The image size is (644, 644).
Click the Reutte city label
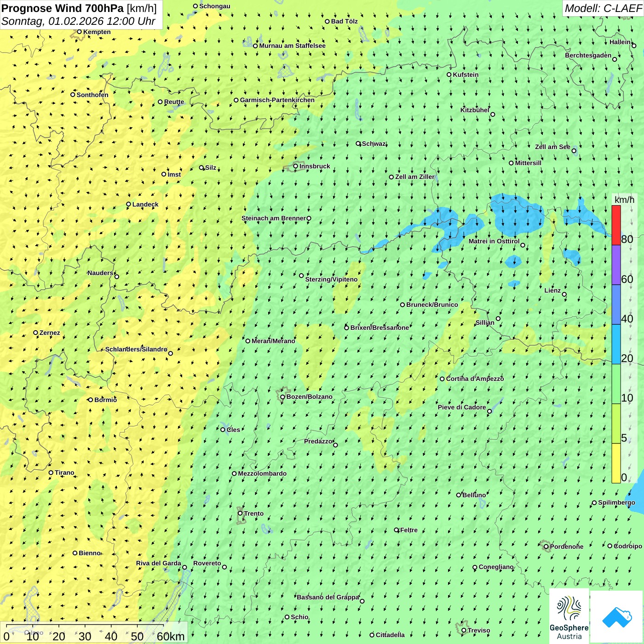[x=174, y=102]
